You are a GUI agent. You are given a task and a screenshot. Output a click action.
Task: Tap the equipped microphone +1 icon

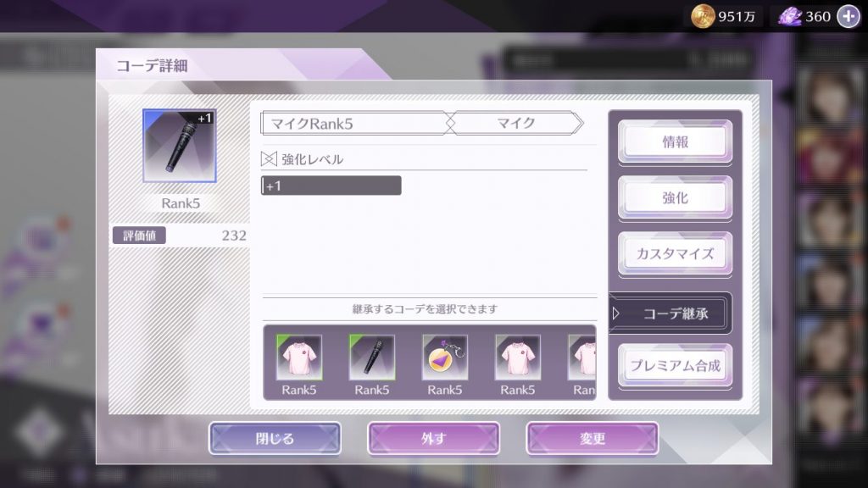(180, 146)
